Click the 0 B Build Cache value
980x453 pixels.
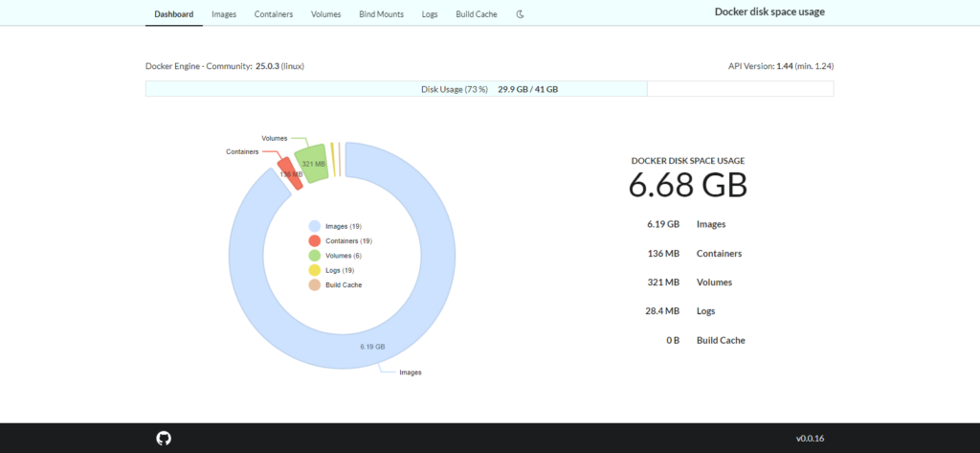pos(673,340)
